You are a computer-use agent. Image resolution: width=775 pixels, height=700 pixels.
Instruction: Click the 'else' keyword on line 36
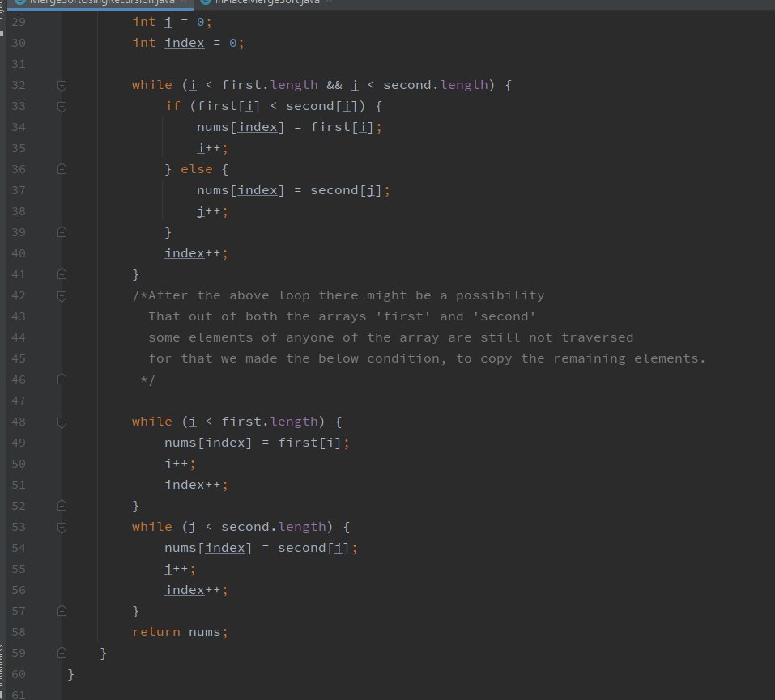point(196,169)
